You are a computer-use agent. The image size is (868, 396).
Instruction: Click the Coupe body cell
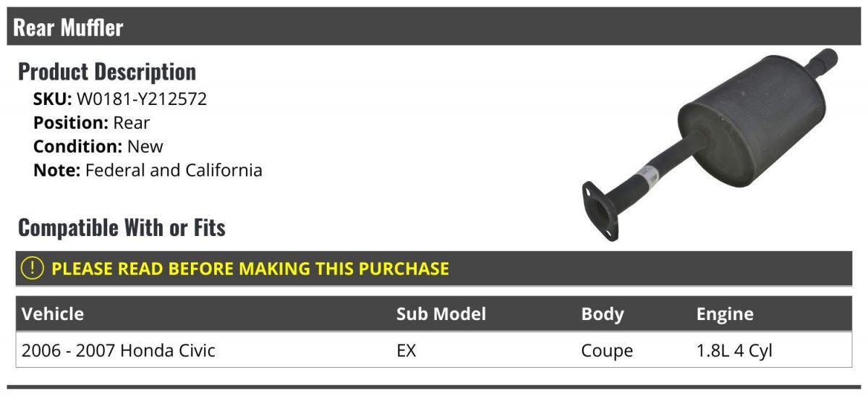[607, 351]
